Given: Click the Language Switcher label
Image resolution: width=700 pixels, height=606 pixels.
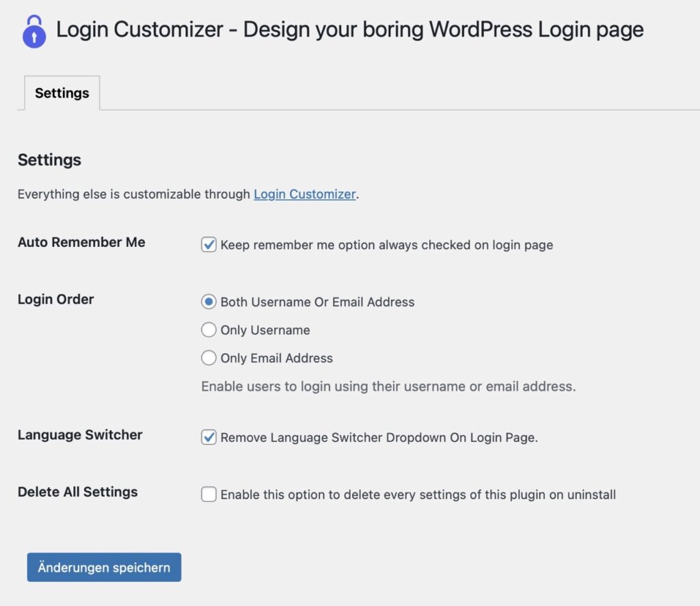Looking at the screenshot, I should pyautogui.click(x=80, y=435).
